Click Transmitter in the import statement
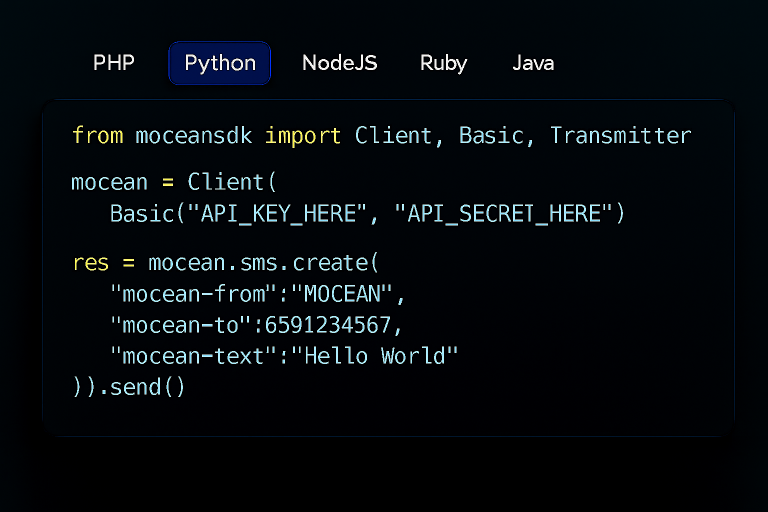Viewport: 768px width, 512px height. (620, 136)
